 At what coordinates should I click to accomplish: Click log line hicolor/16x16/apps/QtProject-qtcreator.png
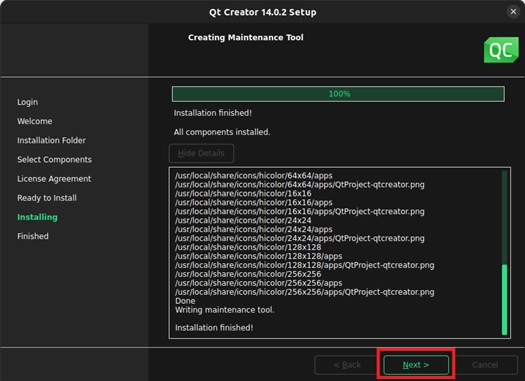(300, 212)
